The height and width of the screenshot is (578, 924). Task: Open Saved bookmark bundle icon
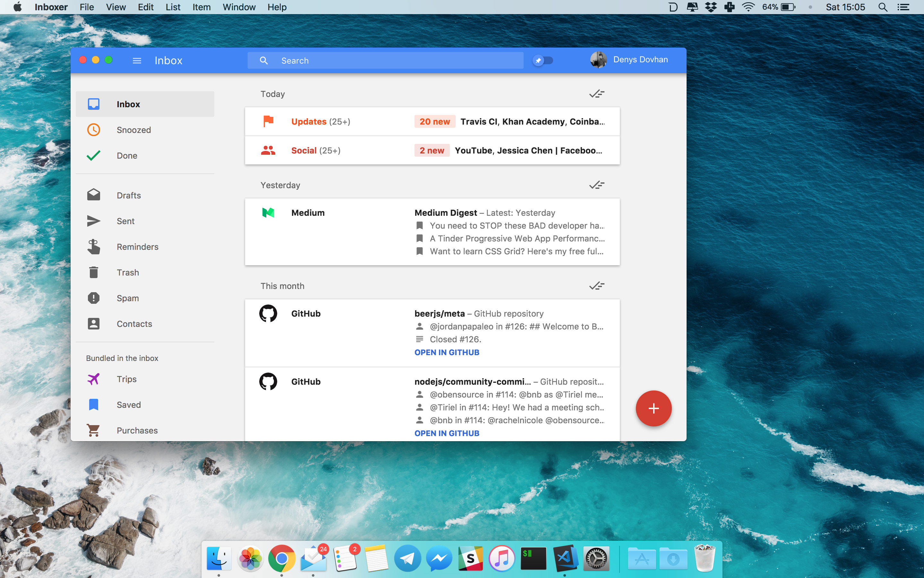click(x=94, y=405)
